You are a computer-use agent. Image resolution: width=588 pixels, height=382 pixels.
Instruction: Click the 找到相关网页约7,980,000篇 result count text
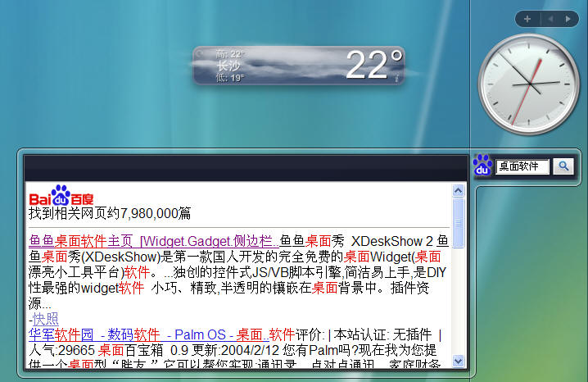(x=110, y=213)
